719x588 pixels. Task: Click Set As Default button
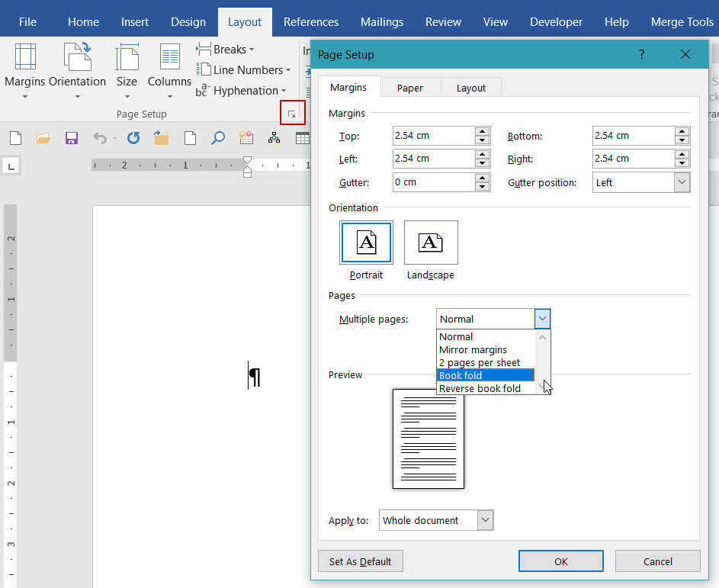pyautogui.click(x=360, y=561)
